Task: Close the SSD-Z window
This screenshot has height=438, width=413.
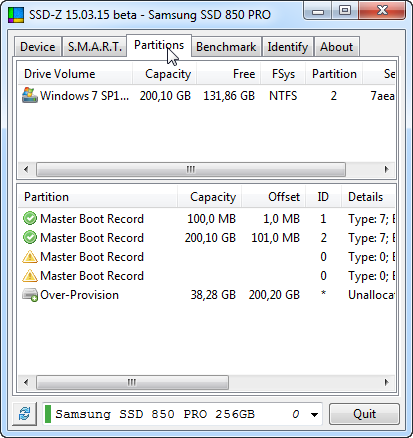Action: tap(382, 11)
